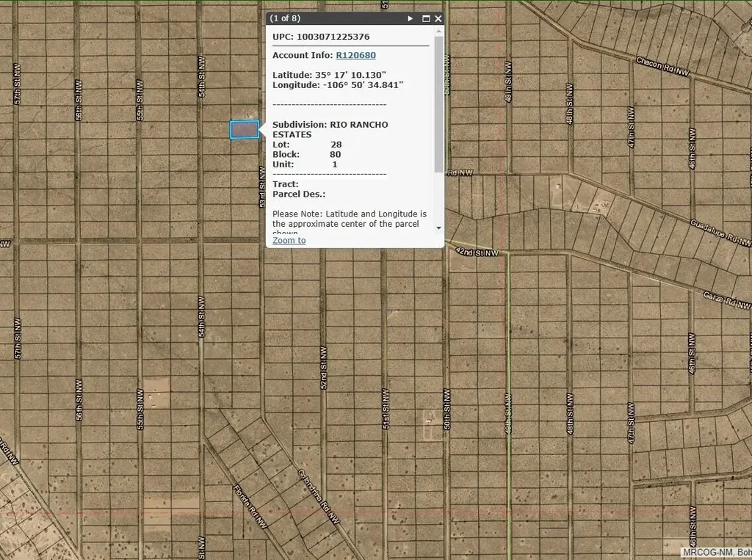Close the parcel information popup
The image size is (752, 560).
[438, 18]
